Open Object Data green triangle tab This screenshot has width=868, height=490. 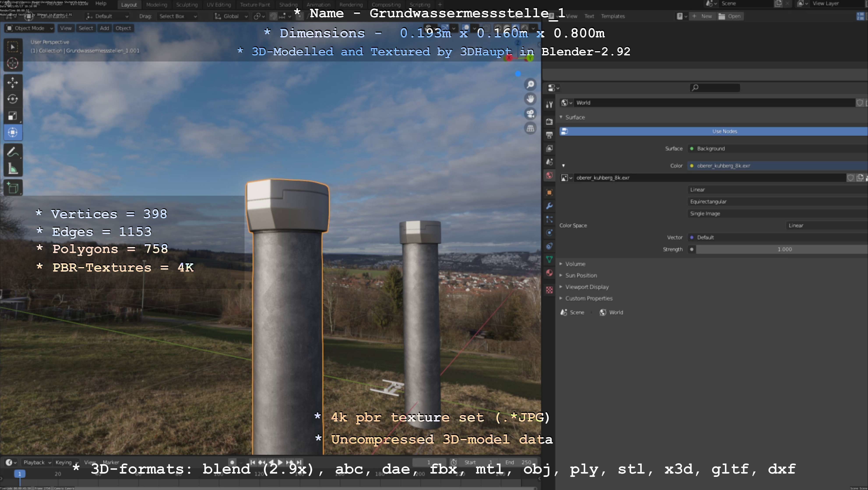click(x=549, y=260)
